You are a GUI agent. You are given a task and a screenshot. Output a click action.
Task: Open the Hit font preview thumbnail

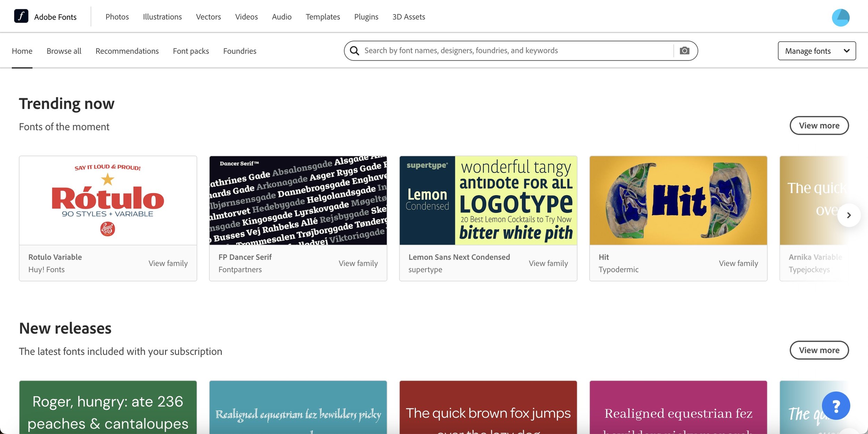678,200
